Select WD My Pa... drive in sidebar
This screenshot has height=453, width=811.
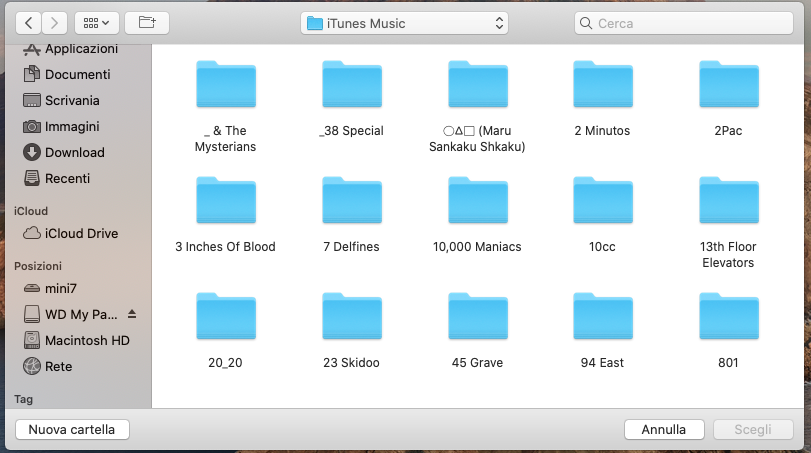pyautogui.click(x=71, y=314)
